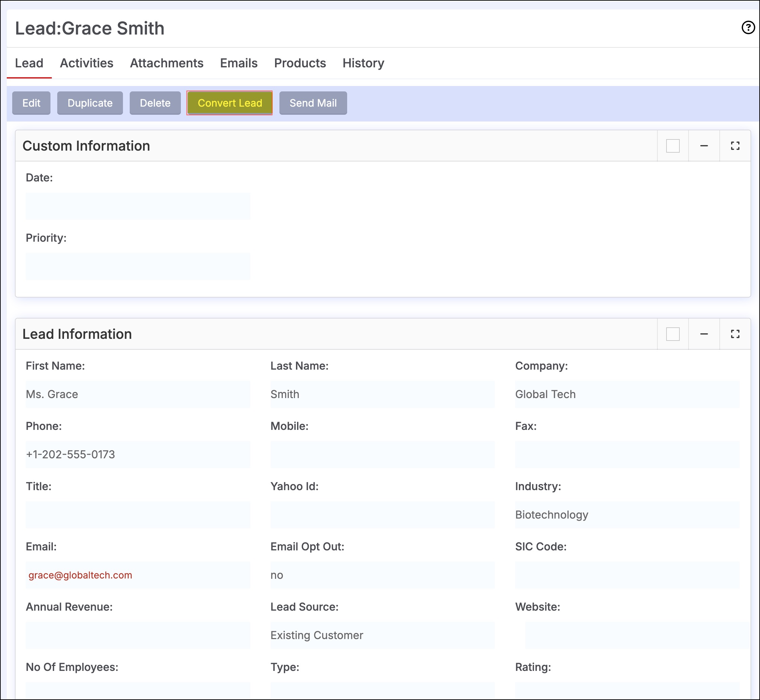The image size is (760, 700).
Task: Click the Convert Lead button
Action: [x=230, y=103]
